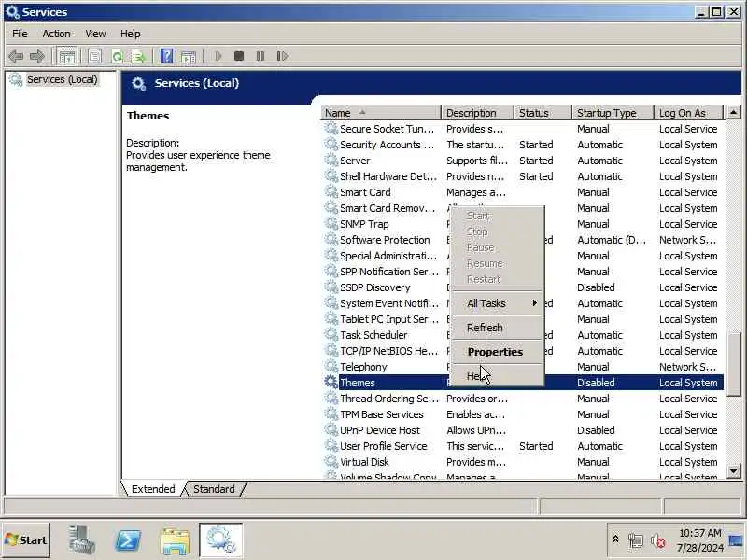Toggle the Show/Hide Console Tree icon

click(66, 57)
